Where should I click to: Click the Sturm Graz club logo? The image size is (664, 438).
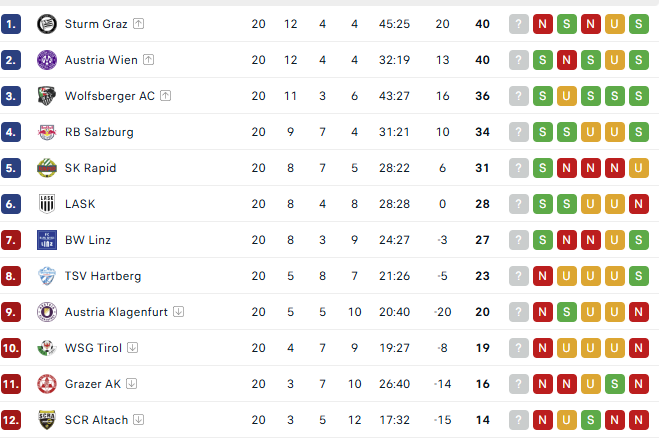click(46, 24)
